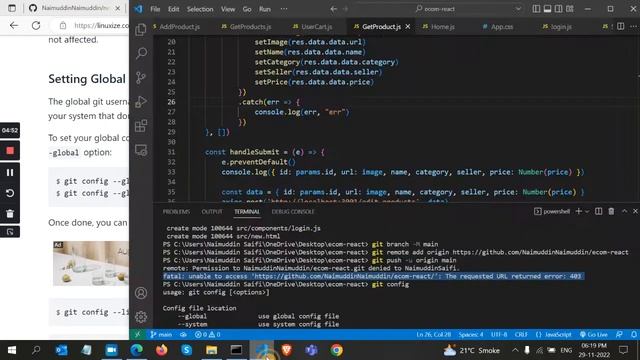Click Ln 26, Col 28 cursor position indicator
Image resolution: width=640 pixels, height=360 pixels.
click(433, 334)
